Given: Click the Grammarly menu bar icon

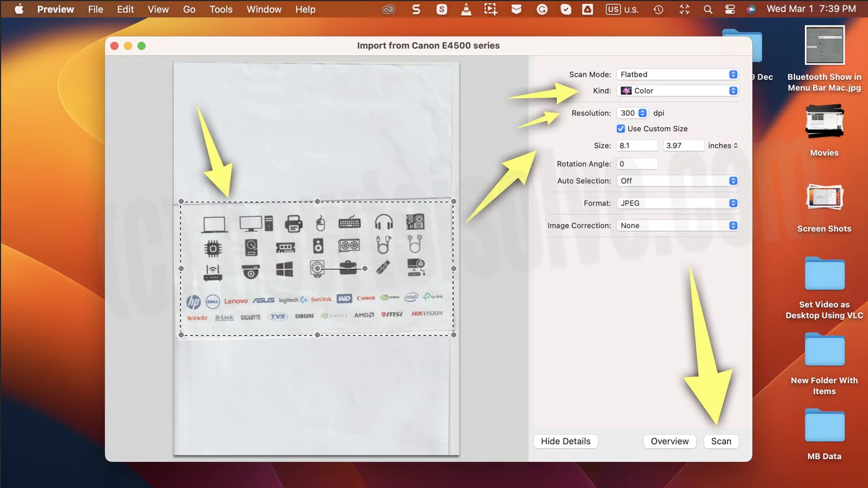Looking at the screenshot, I should click(542, 9).
